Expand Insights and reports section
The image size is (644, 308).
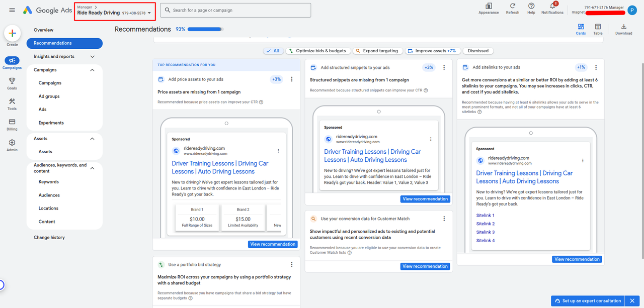coord(92,57)
